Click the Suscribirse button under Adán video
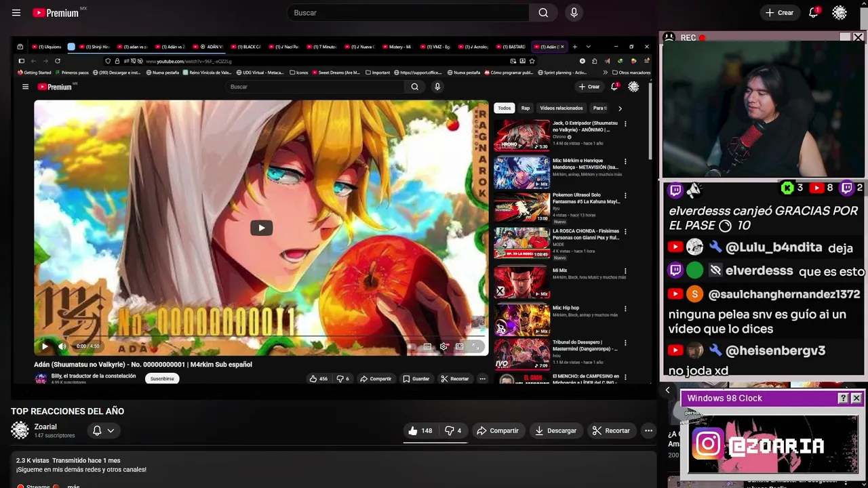 [x=162, y=378]
